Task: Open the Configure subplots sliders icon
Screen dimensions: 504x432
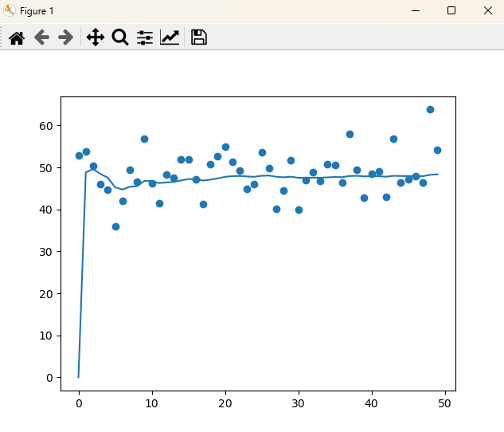Action: pos(145,37)
